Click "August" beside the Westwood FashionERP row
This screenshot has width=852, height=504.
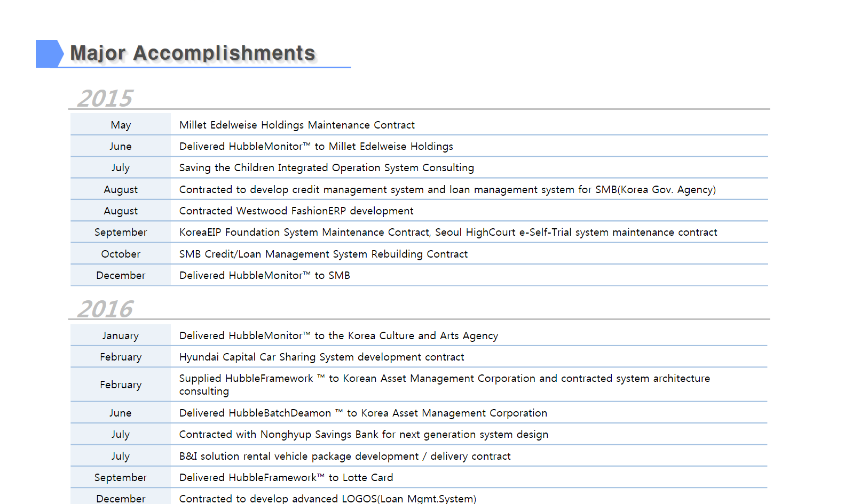(x=121, y=211)
